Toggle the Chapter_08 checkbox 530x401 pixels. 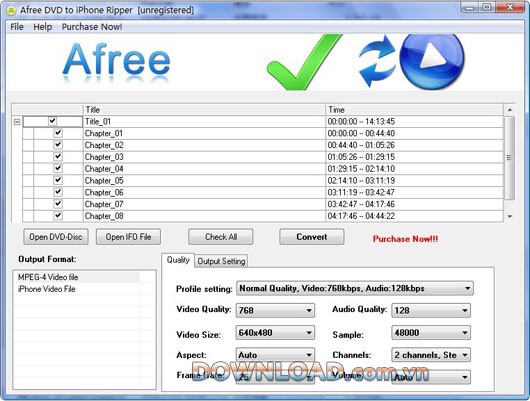pos(58,215)
